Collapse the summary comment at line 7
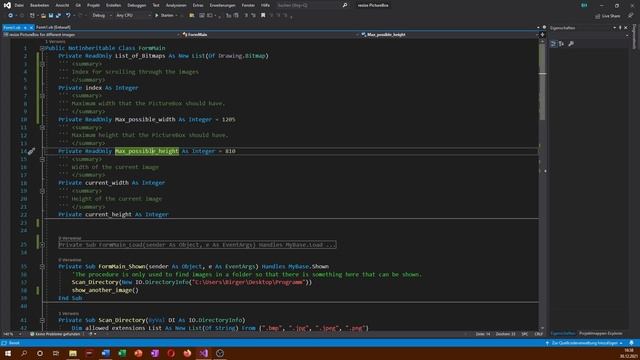 pos(42,96)
